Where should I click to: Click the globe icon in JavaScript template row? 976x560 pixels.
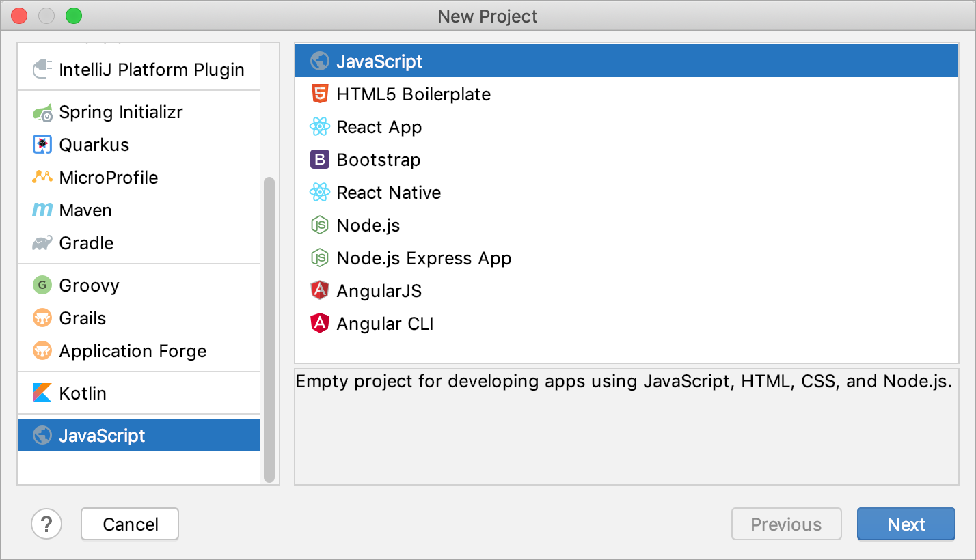point(319,61)
